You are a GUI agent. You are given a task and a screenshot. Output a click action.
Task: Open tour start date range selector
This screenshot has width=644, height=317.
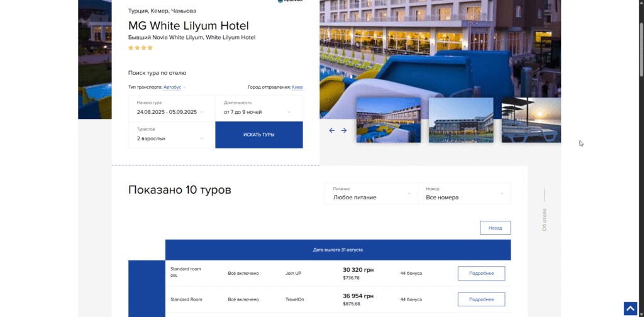pyautogui.click(x=172, y=108)
